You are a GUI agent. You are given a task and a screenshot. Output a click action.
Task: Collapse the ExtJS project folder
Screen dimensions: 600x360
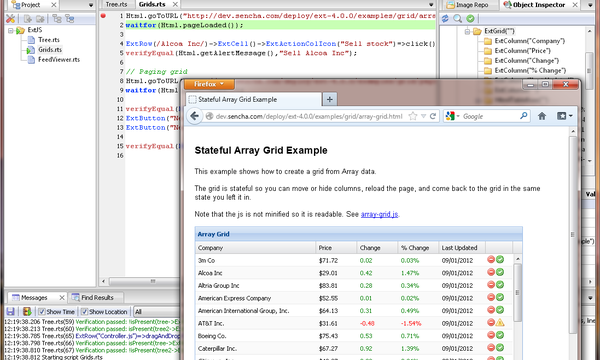click(11, 30)
